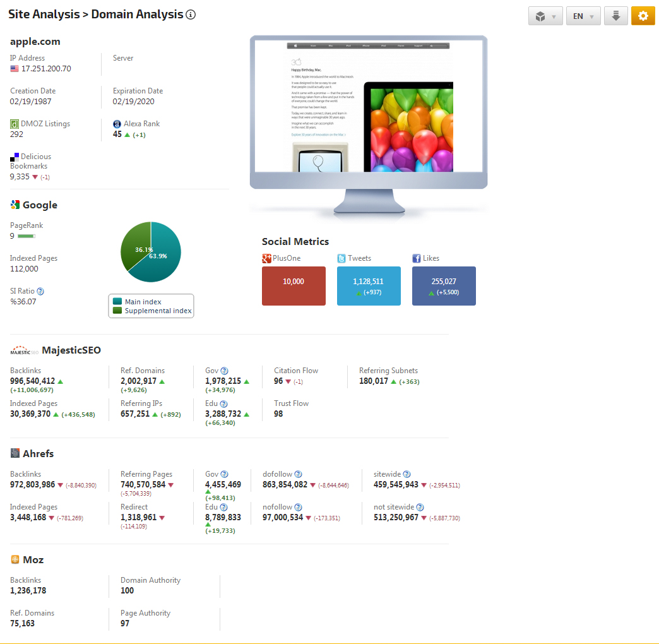Viewport: 659px width, 644px height.
Task: Click the download arrow button
Action: (x=616, y=16)
